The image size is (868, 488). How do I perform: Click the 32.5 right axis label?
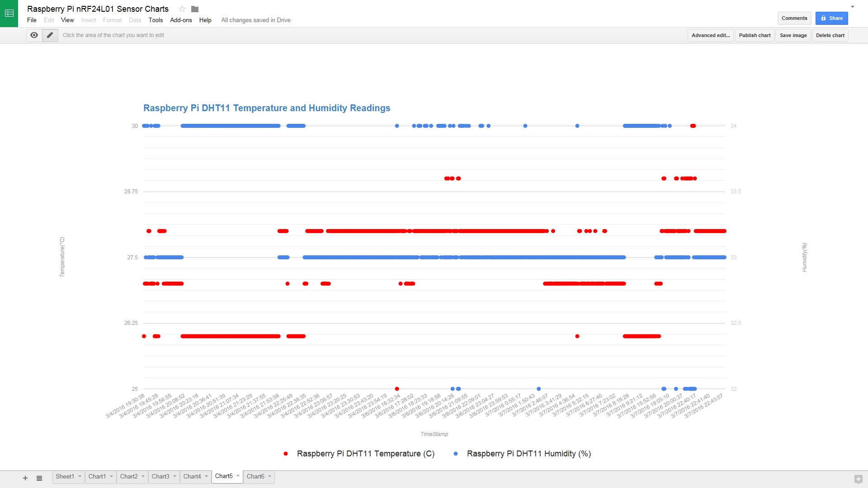pos(736,323)
